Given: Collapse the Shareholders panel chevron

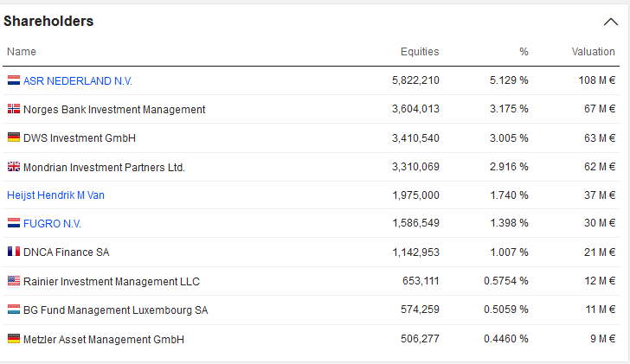Looking at the screenshot, I should [610, 22].
